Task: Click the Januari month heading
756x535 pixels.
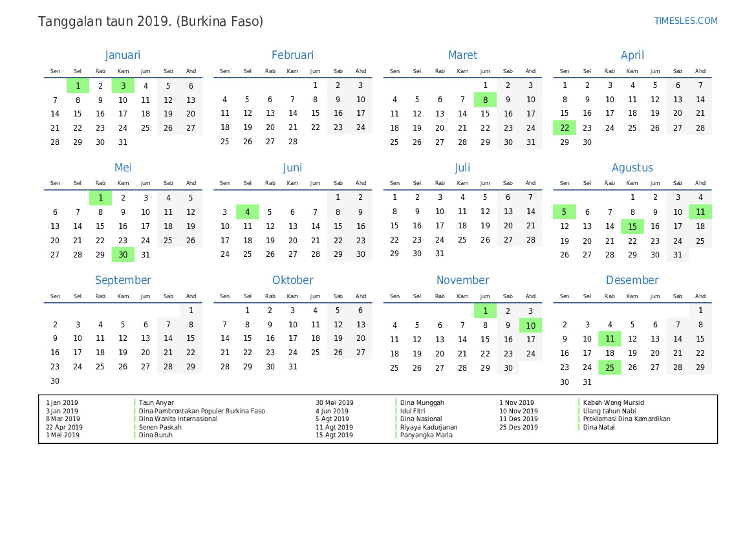Action: pos(123,56)
